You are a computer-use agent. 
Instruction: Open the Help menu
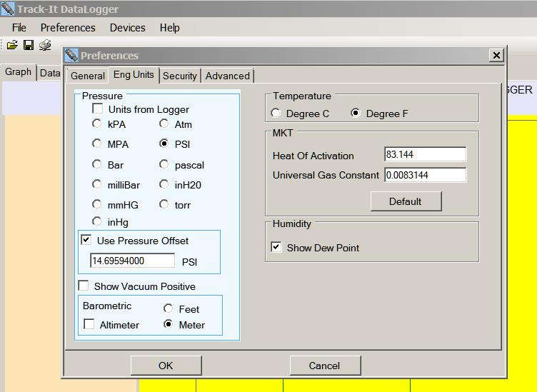pos(169,27)
